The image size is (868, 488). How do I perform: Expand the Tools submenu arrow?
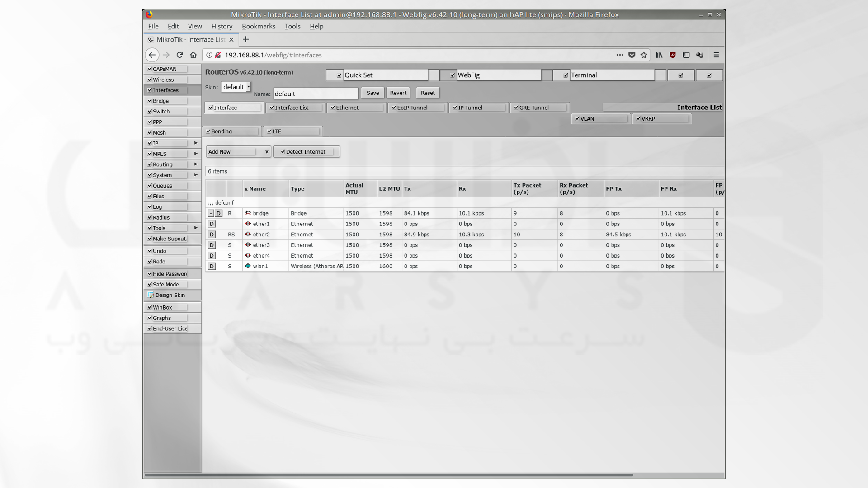coord(196,228)
